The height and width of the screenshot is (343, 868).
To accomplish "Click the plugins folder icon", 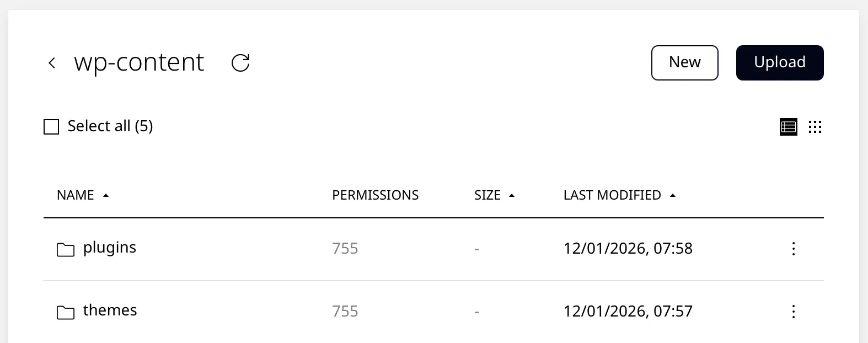I will (66, 250).
